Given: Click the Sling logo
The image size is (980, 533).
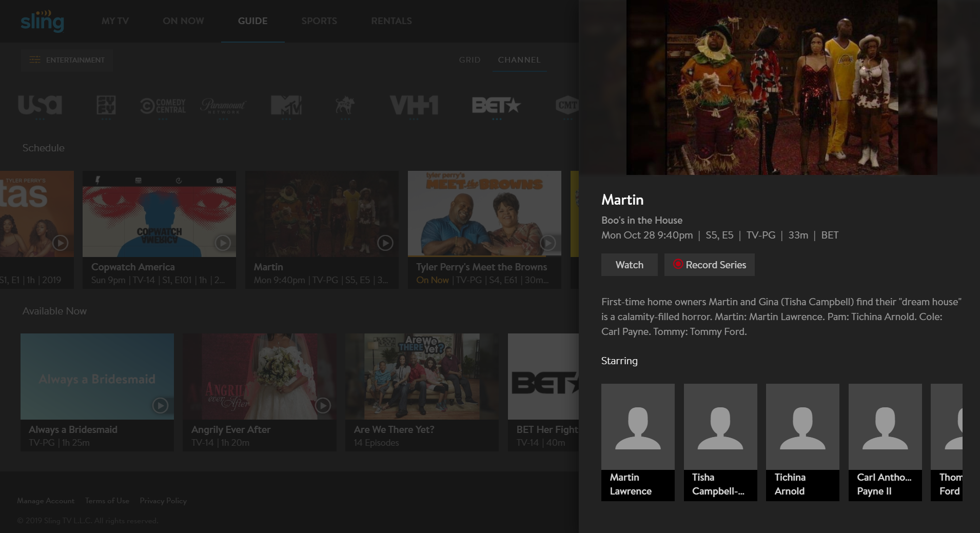Looking at the screenshot, I should [x=42, y=21].
